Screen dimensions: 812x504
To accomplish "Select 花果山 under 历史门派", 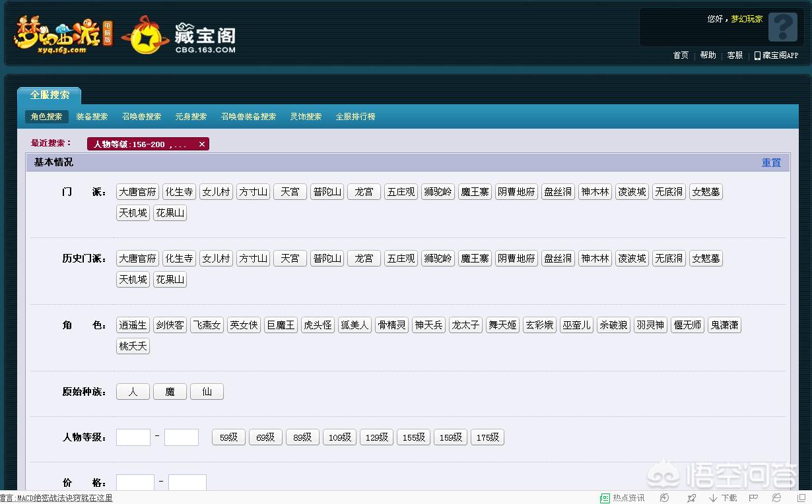I will pos(170,280).
